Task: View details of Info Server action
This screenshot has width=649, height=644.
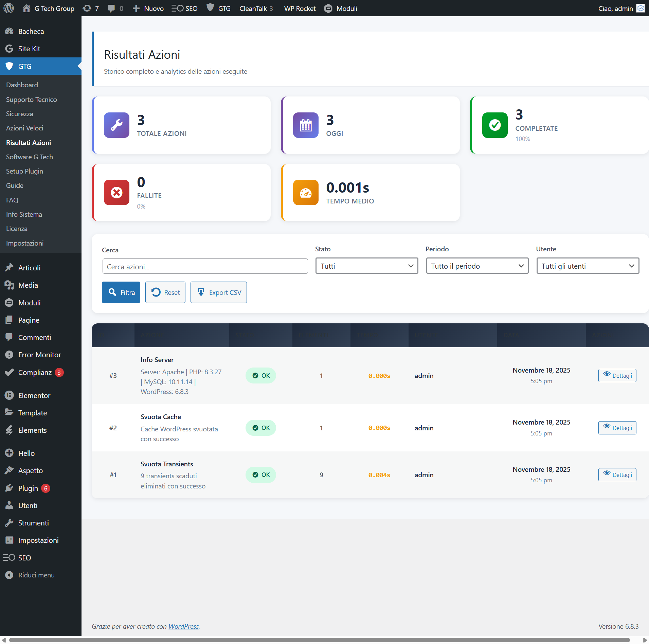Action: pyautogui.click(x=617, y=375)
